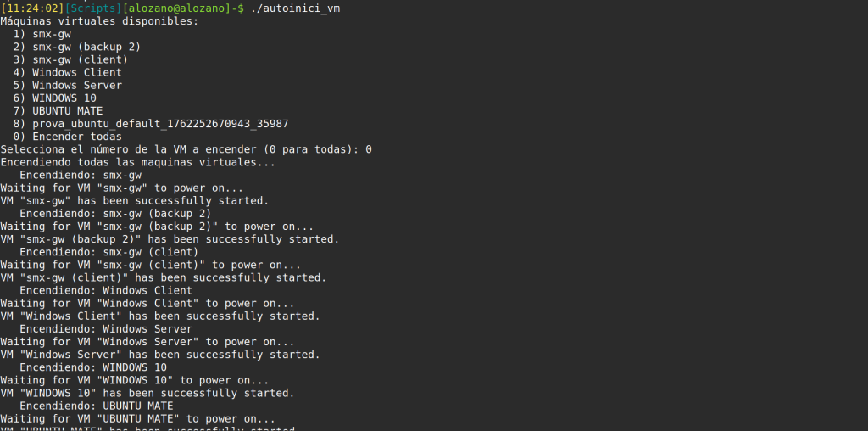This screenshot has width=868, height=431.
Task: Click the 'Encendiendo: UBUNTU MATE' status line
Action: (x=97, y=406)
